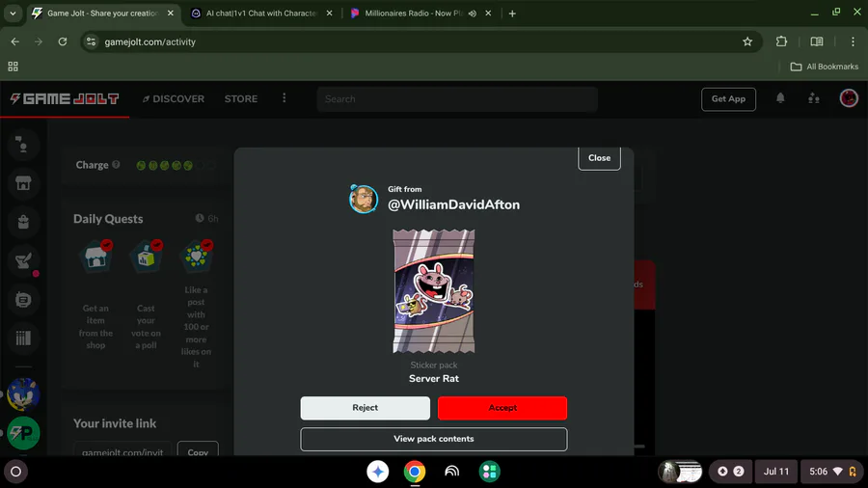Viewport: 868px width, 488px height.
Task: Switch to the AI chat 1v1 tab
Action: point(260,14)
